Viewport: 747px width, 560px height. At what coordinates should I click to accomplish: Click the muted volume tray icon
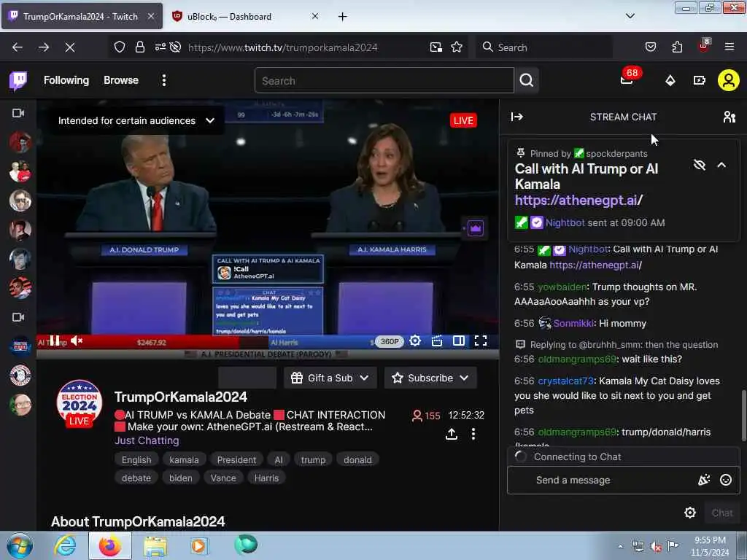tap(656, 547)
